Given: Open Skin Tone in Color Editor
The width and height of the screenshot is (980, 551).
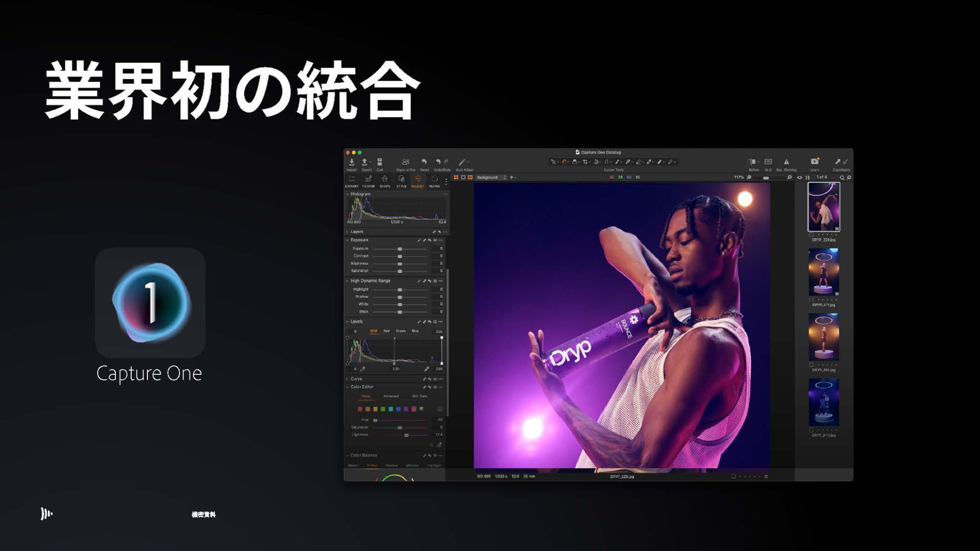Looking at the screenshot, I should (x=419, y=396).
